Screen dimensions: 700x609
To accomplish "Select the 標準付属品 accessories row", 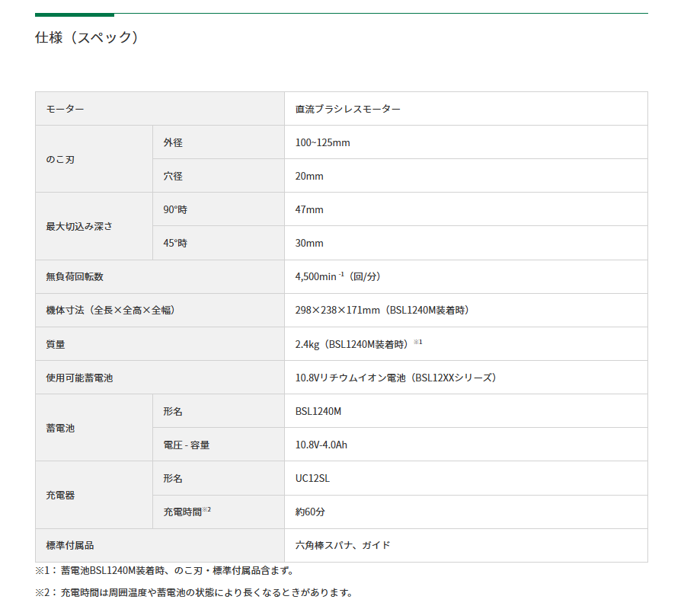I will pyautogui.click(x=68, y=546).
